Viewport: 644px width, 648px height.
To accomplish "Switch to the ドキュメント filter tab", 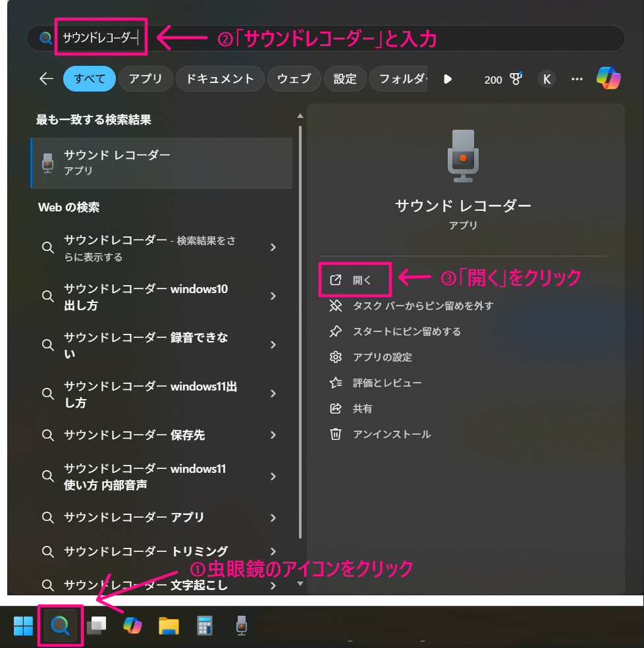I will point(220,78).
